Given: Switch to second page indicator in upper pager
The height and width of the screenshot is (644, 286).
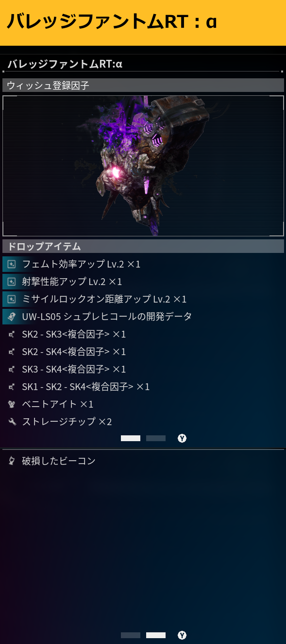Looking at the screenshot, I should point(156,438).
